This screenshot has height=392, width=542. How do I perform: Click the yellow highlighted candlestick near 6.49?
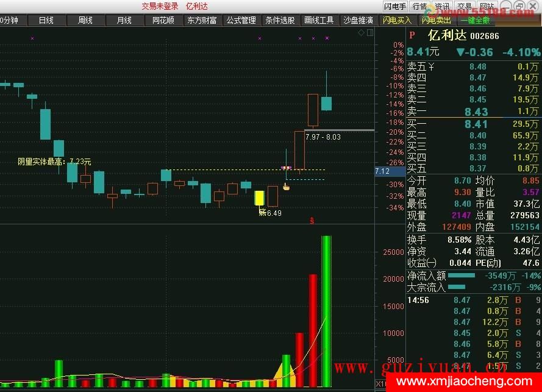pos(259,198)
